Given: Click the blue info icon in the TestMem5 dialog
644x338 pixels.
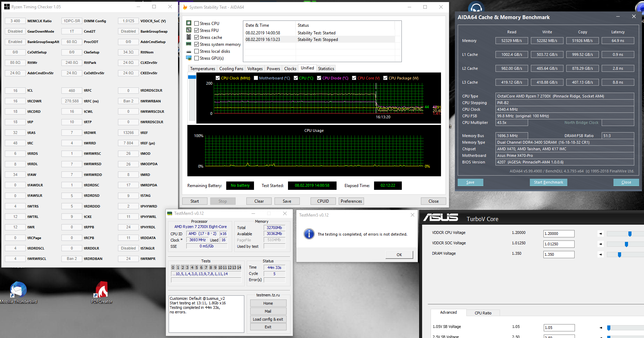Looking at the screenshot, I should click(309, 234).
